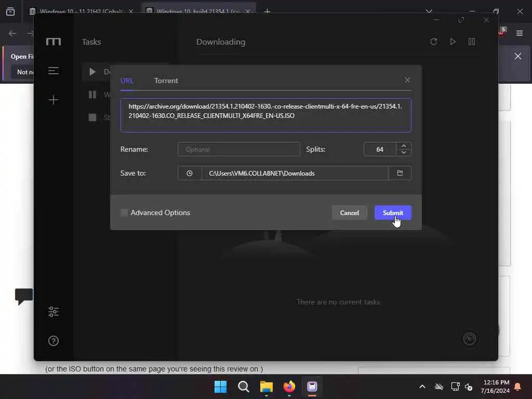Screen dimensions: 532x399
Task: Click the resume all tasks play icon
Action: 453,42
